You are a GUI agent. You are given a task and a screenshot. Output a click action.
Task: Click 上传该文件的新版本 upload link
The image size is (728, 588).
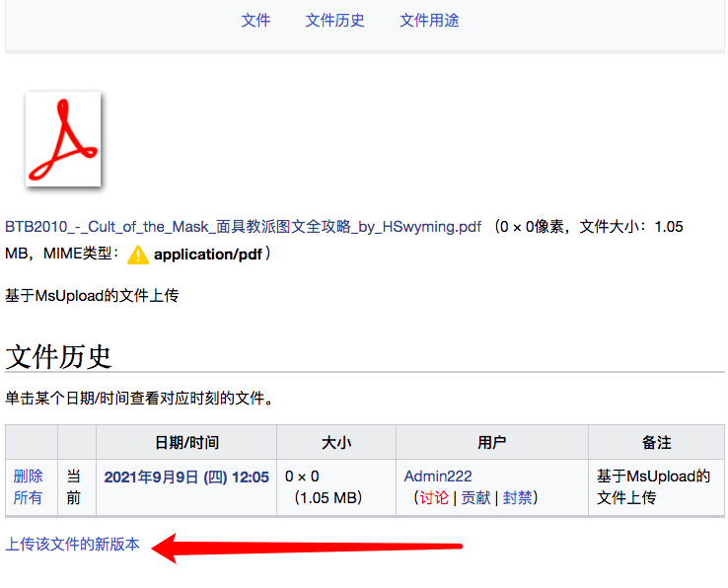click(x=72, y=544)
